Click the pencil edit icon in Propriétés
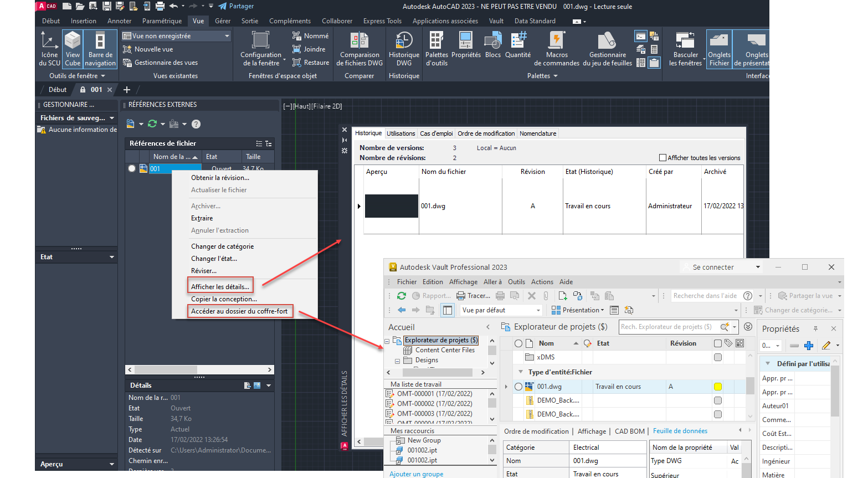868x478 pixels. pos(826,346)
